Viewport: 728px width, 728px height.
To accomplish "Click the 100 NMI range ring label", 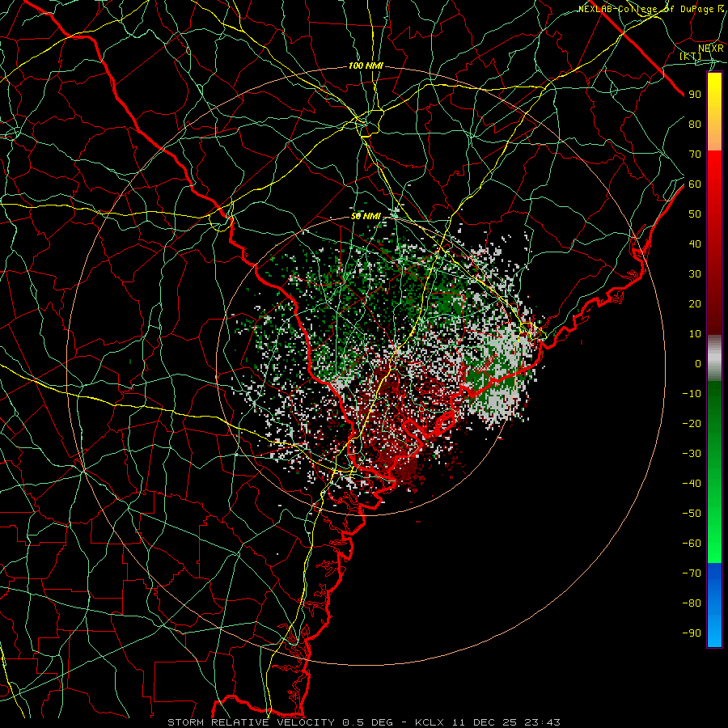I will click(366, 66).
